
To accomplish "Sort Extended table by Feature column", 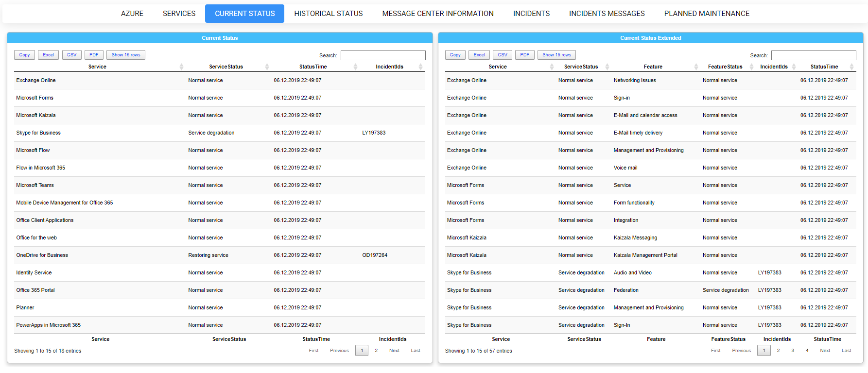I will pyautogui.click(x=653, y=67).
